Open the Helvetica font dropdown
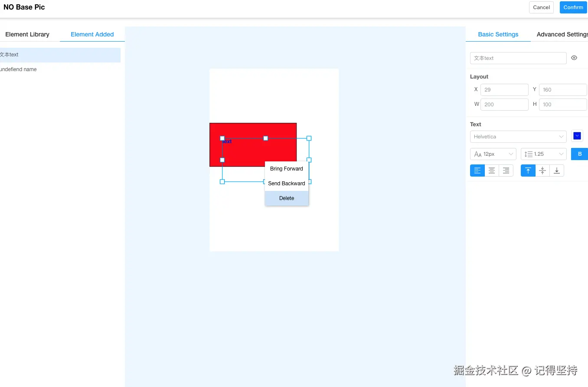The width and height of the screenshot is (588, 387). click(518, 137)
